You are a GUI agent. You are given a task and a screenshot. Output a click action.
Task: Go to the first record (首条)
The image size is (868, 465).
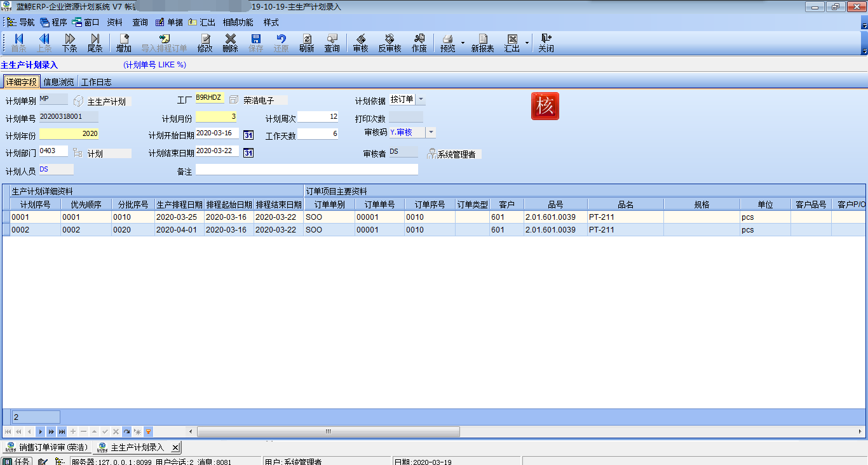click(18, 43)
